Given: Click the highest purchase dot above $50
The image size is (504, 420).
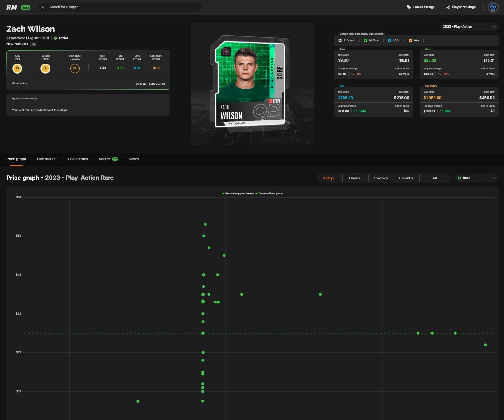Looking at the screenshot, I should 205,224.
